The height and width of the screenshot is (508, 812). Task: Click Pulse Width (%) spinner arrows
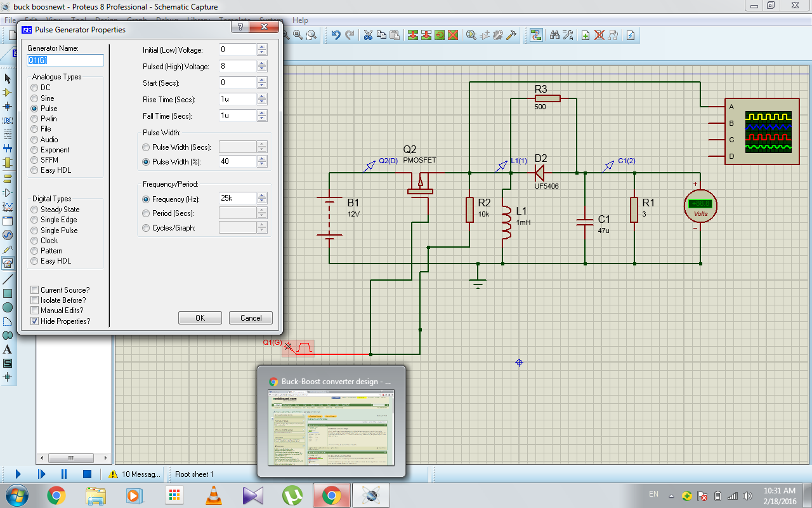(x=262, y=161)
